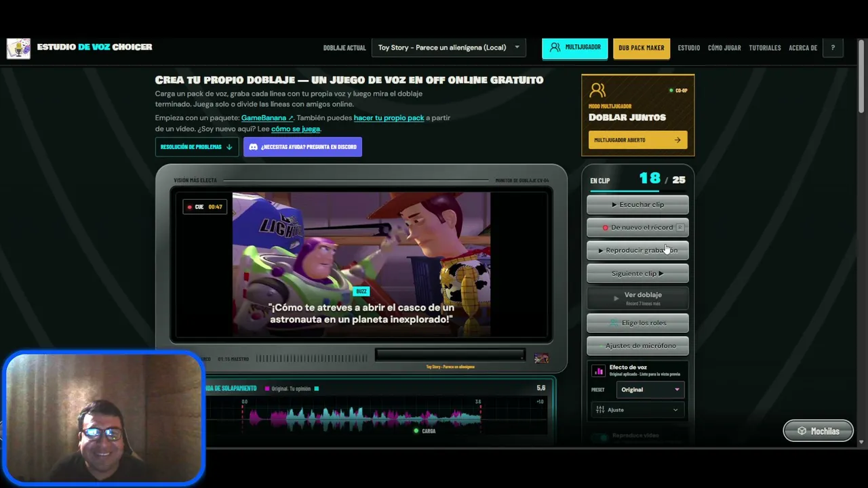Click the 'Estudio de Voz Choicer' title text
The height and width of the screenshot is (488, 868).
click(x=94, y=47)
